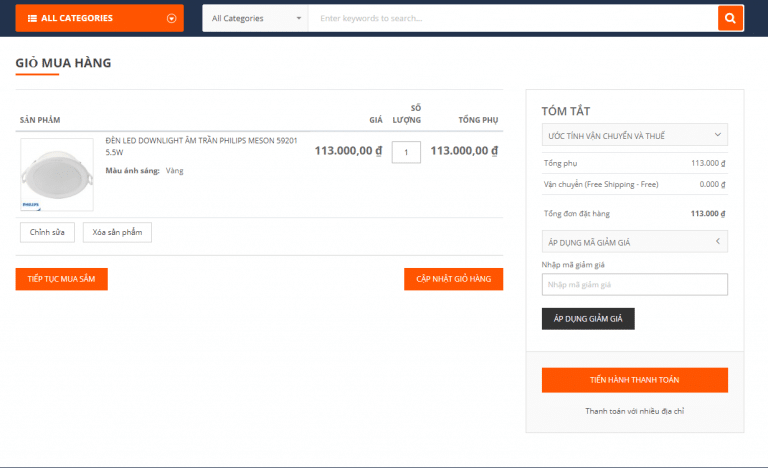This screenshot has height=468, width=768.
Task: Proceed with TIẾN HÀNH THANH TOÁN button
Action: 634,380
